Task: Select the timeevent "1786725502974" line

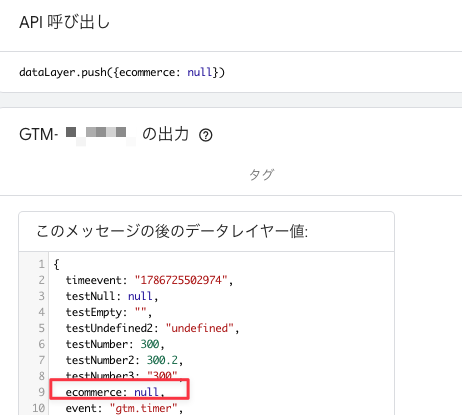Action: (x=149, y=280)
